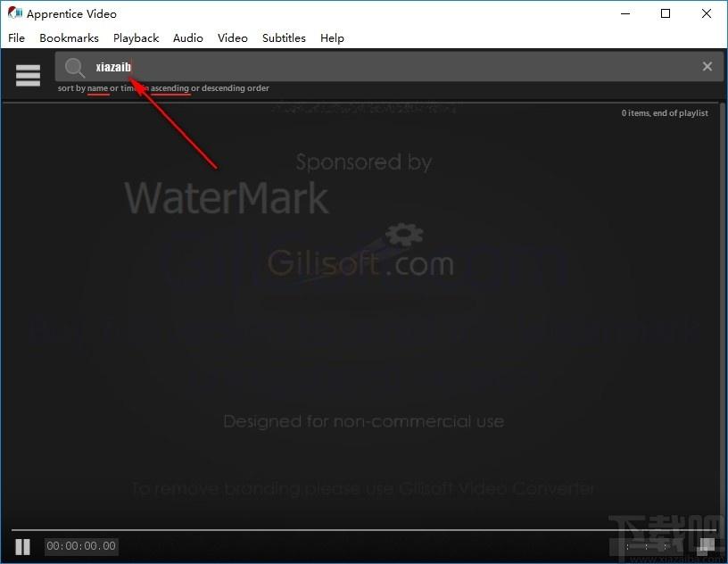728x564 pixels.
Task: Toggle the fullscreen icon in bottom corner
Action: 707,546
